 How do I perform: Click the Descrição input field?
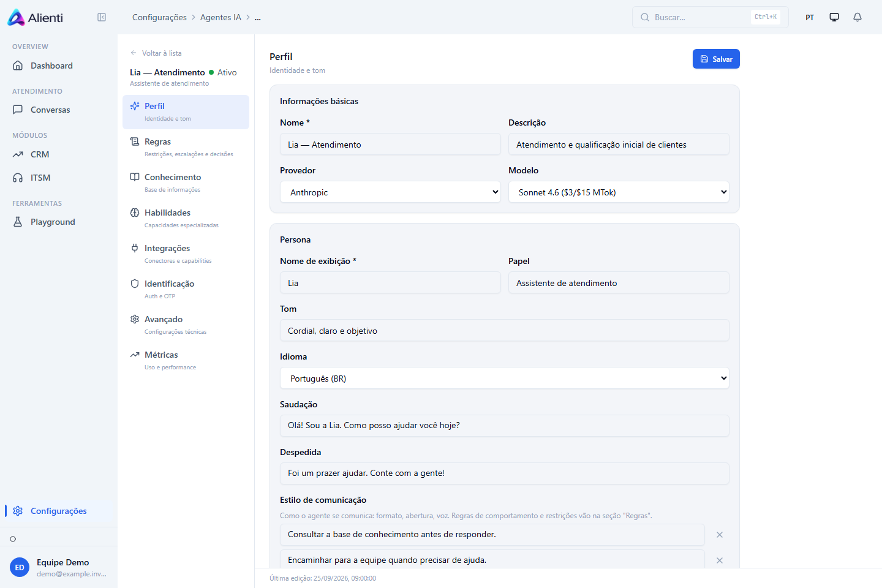tap(619, 145)
